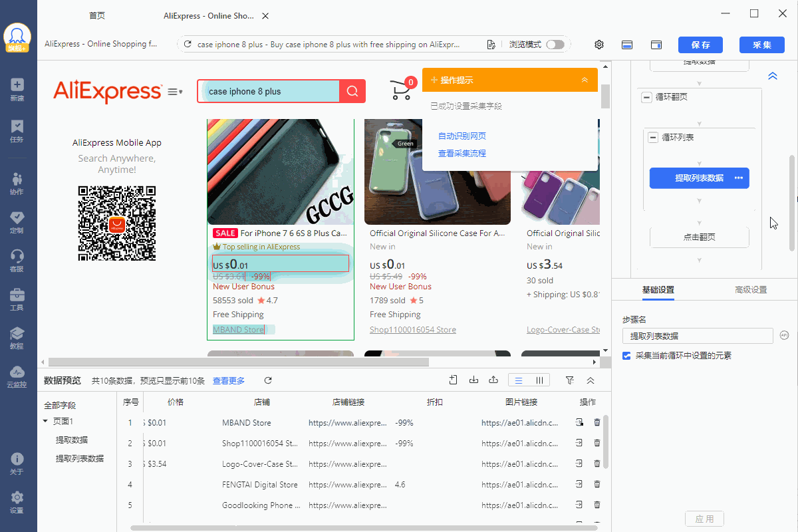This screenshot has height=532, width=798.
Task: Switch to the AliExpress - Online Sho... tab
Action: click(209, 16)
